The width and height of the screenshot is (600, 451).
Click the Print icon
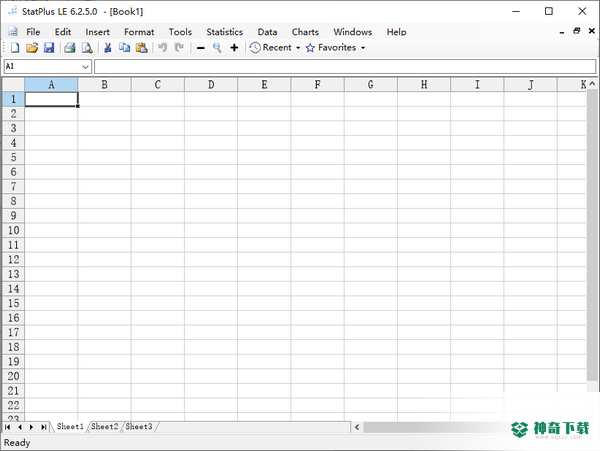click(x=70, y=48)
